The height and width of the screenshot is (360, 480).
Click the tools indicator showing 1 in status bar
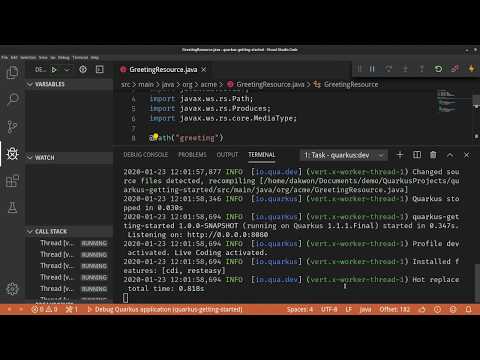[72, 309]
